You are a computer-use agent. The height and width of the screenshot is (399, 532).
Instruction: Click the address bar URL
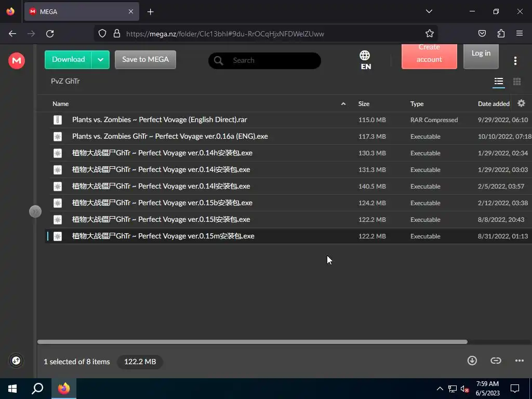(x=225, y=34)
